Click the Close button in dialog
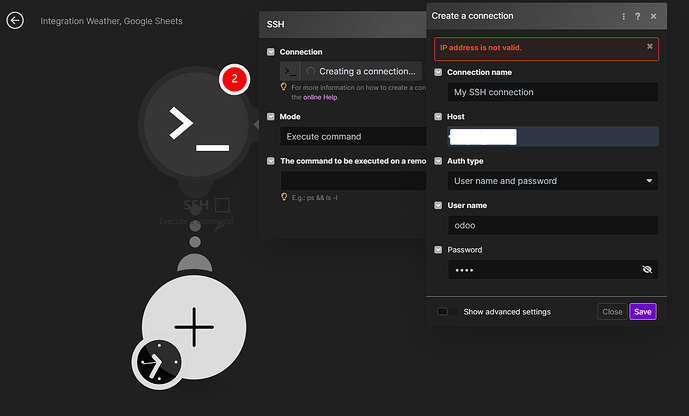The width and height of the screenshot is (689, 416). coord(612,311)
